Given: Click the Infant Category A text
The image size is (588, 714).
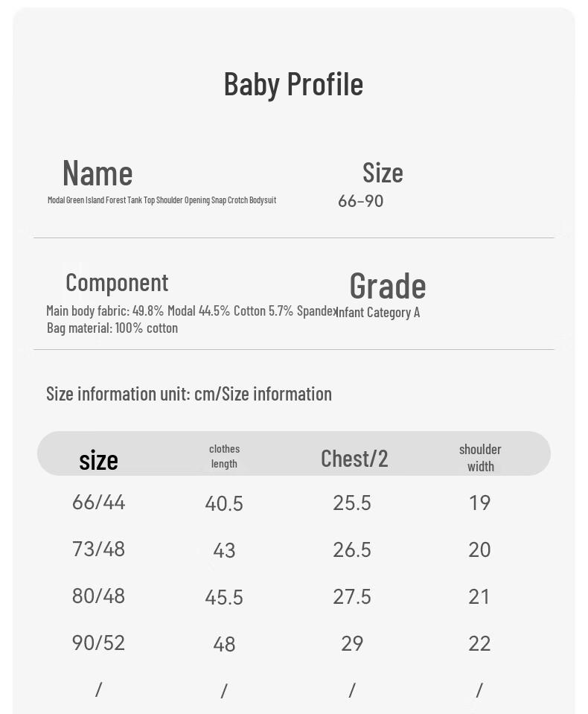Looking at the screenshot, I should point(378,312).
